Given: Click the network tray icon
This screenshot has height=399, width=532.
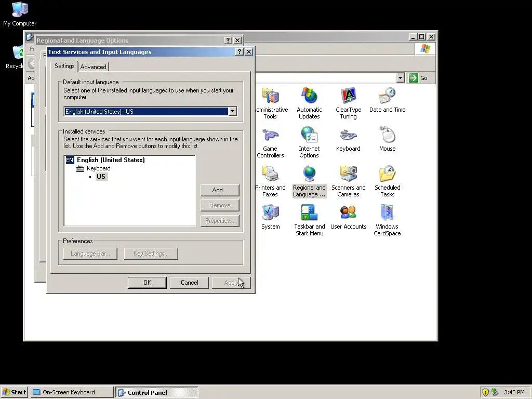Looking at the screenshot, I should pos(495,392).
